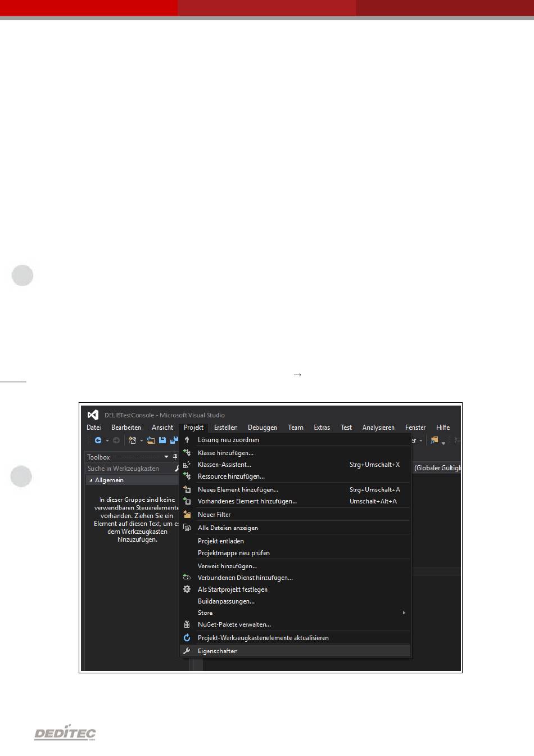Click the wrench icon beside Eigenschaften

[x=187, y=651]
